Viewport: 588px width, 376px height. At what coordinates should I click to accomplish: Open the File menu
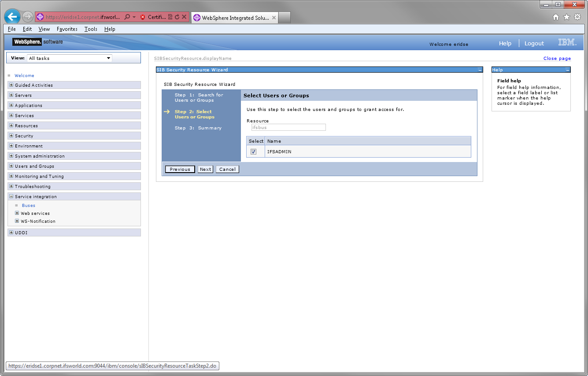tap(12, 29)
